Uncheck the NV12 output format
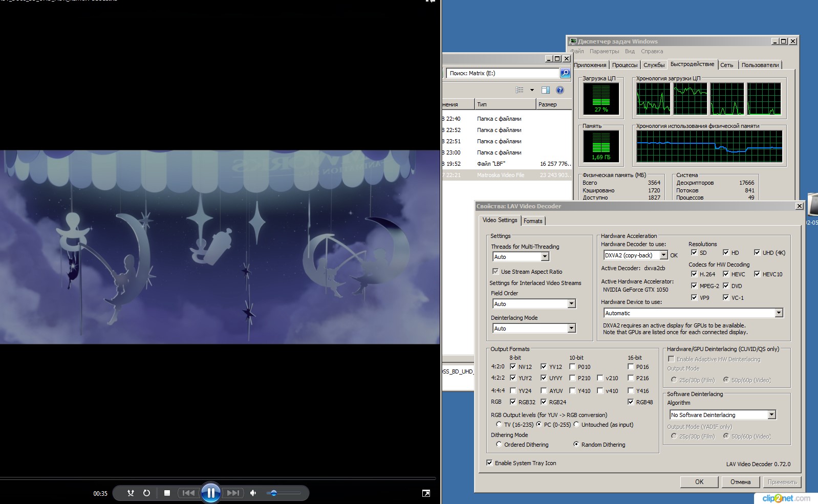818x504 pixels. [513, 366]
